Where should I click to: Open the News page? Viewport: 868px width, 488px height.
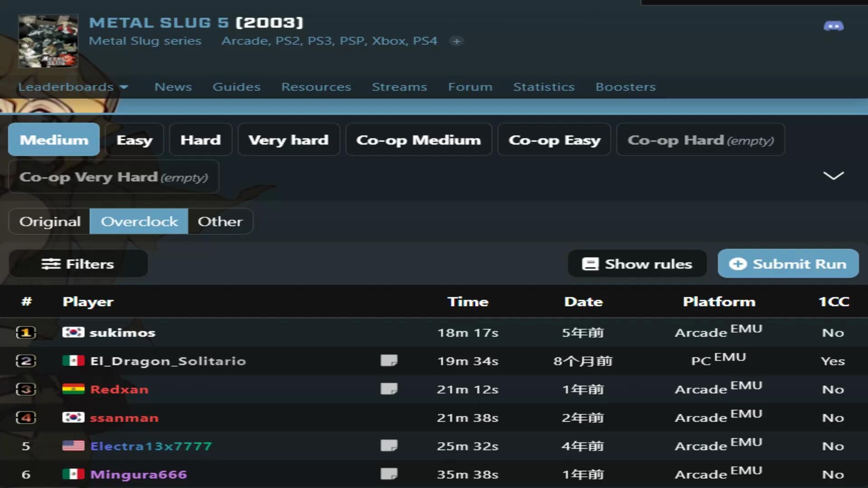173,87
